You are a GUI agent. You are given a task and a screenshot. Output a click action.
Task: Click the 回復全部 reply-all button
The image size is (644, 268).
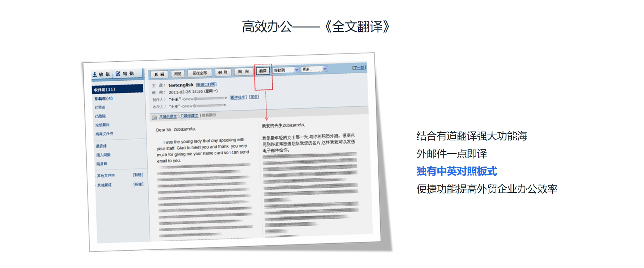tap(200, 73)
